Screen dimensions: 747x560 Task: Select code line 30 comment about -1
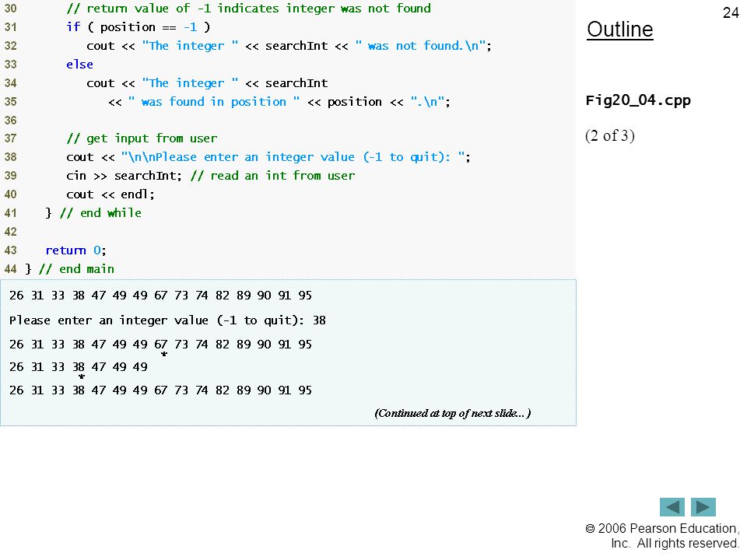[x=249, y=9]
